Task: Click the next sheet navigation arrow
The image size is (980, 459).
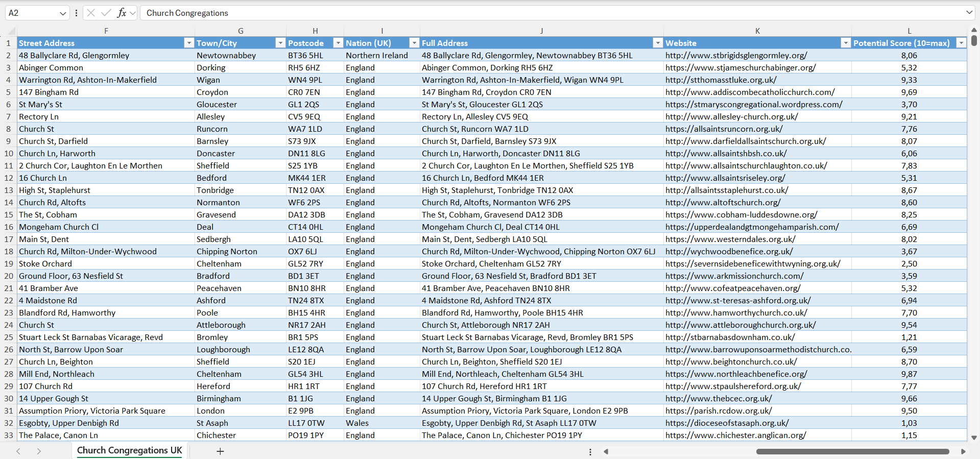Action: click(x=39, y=451)
